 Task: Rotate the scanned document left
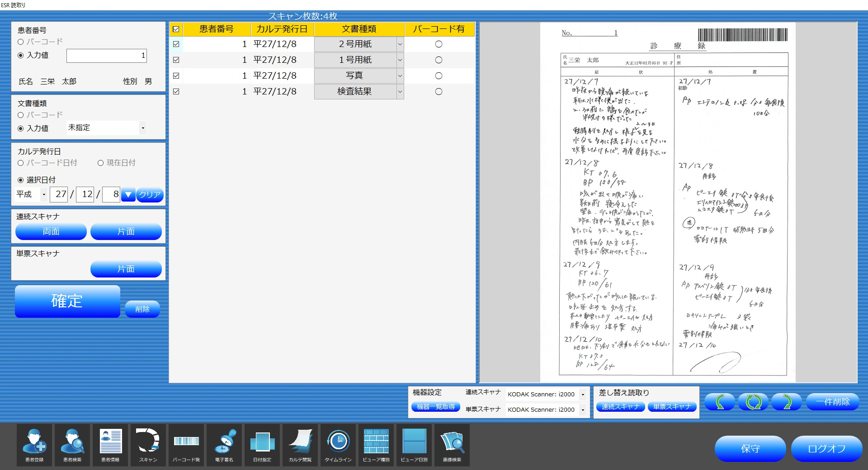click(719, 401)
